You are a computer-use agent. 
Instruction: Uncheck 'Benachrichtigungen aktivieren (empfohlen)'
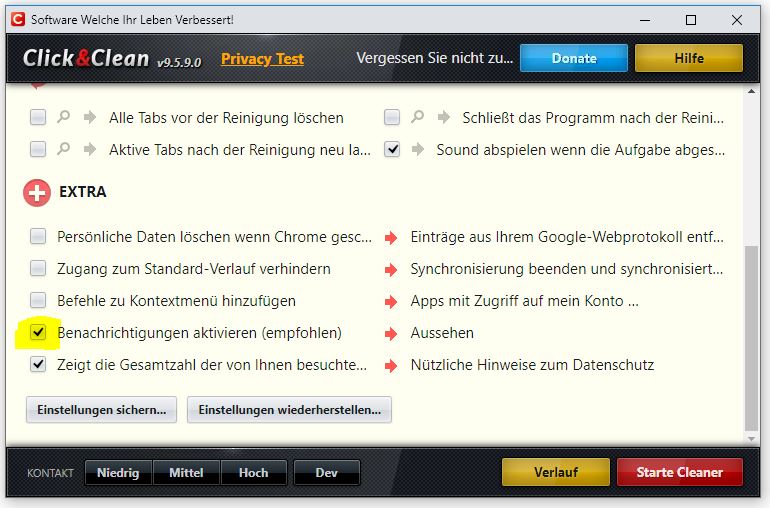(x=38, y=333)
